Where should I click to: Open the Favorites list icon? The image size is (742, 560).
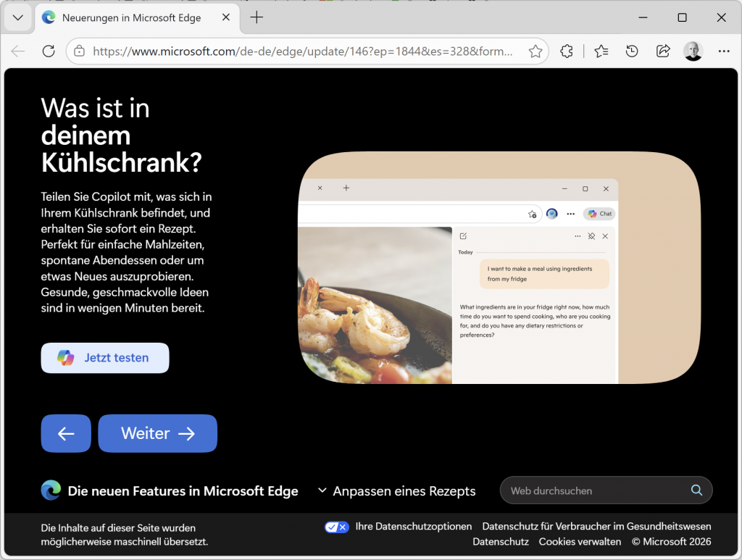[601, 51]
